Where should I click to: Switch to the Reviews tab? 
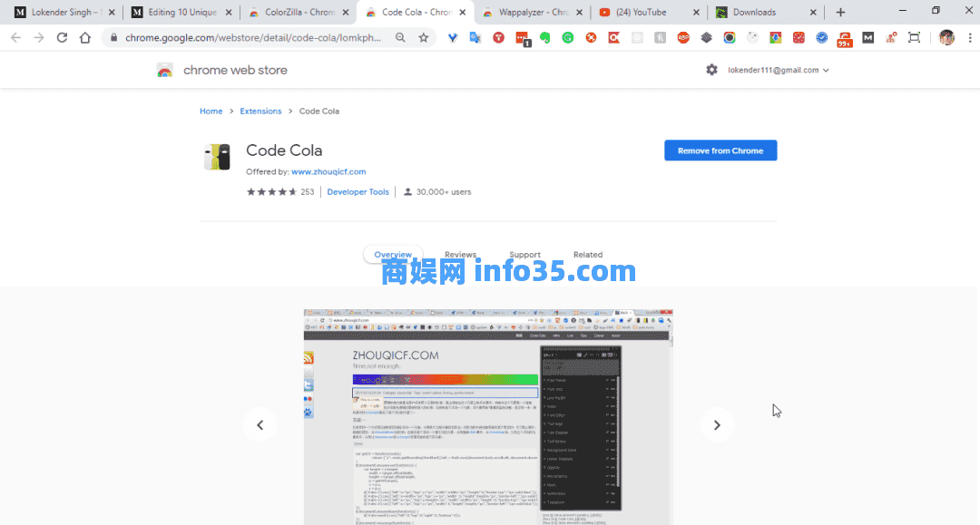(x=460, y=255)
